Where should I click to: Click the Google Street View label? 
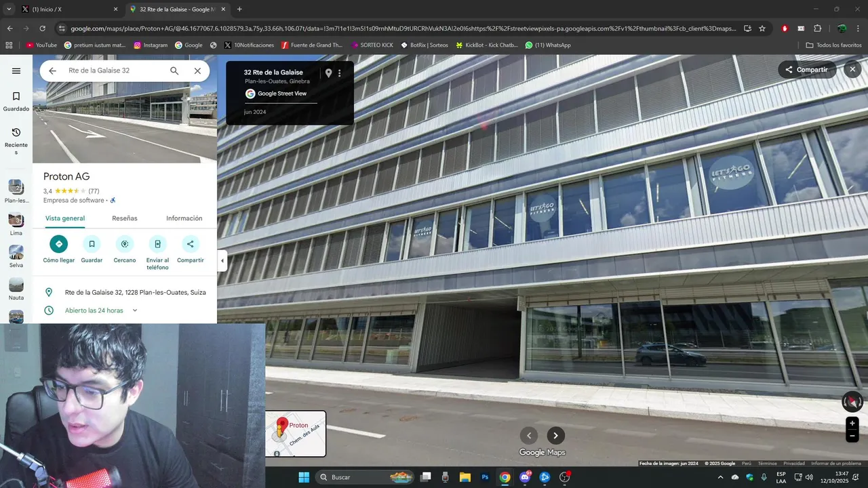tap(282, 94)
